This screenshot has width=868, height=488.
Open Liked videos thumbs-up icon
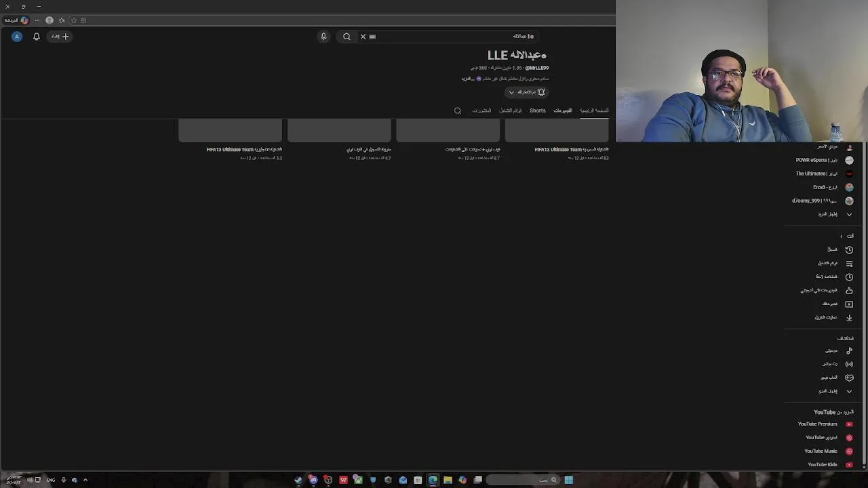pyautogui.click(x=849, y=290)
